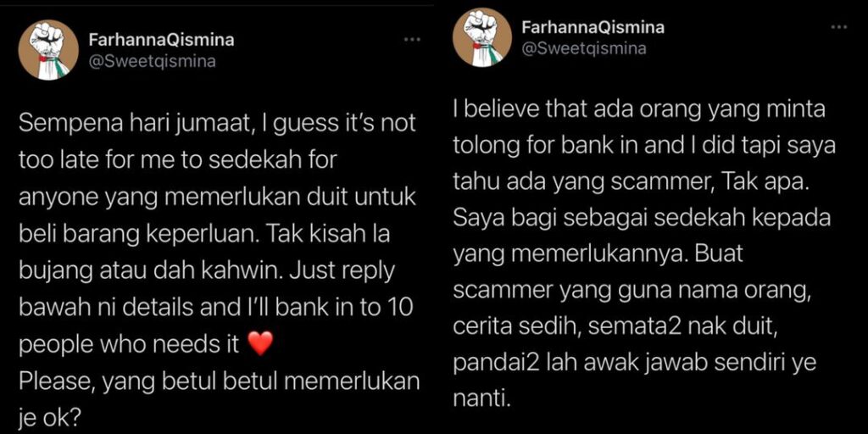
Task: Click the line 'Sempena hari jumaat, I guess it's not'
Action: pyautogui.click(x=217, y=124)
